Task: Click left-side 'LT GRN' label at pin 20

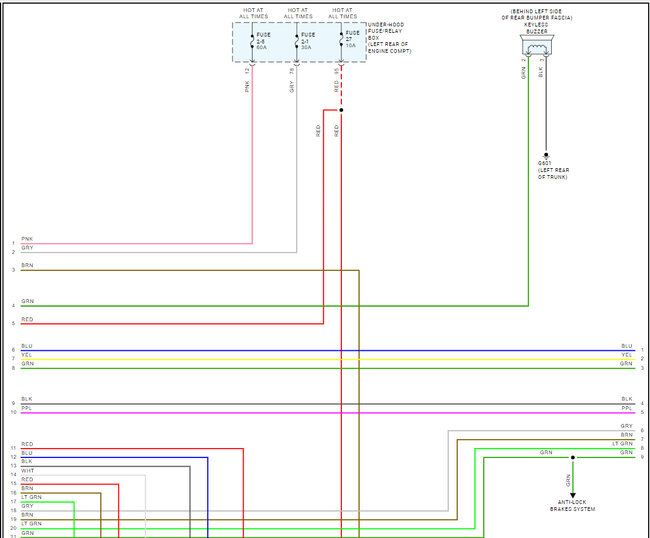Action: pos(32,524)
